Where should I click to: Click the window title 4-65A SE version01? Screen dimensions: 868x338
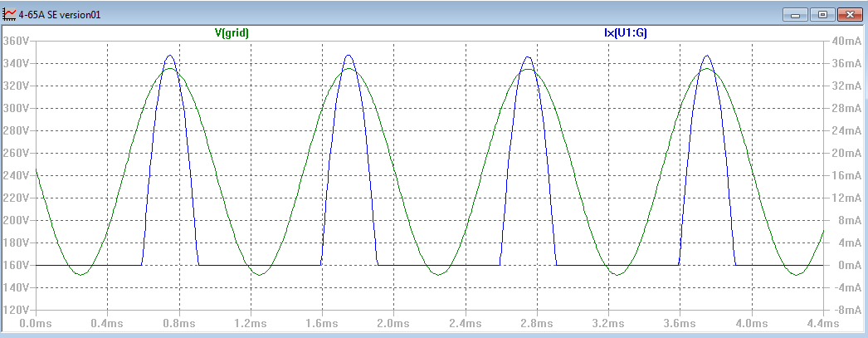pos(60,15)
